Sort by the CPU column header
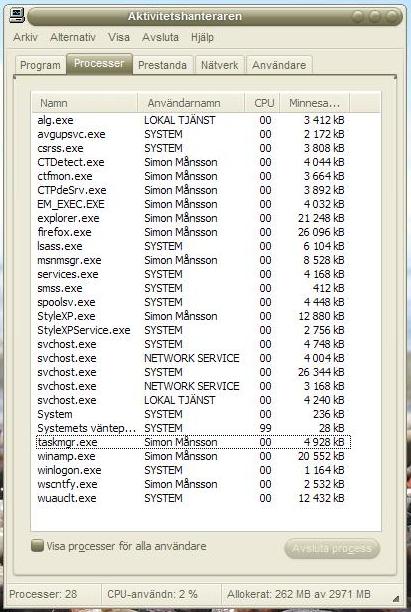The width and height of the screenshot is (411, 612). click(x=262, y=103)
